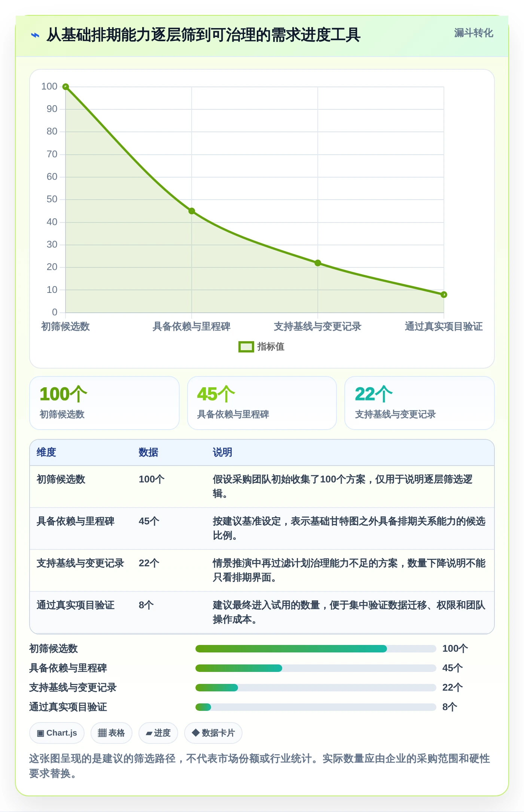Click the 22个 value in the table
The width and height of the screenshot is (524, 812).
point(149,563)
